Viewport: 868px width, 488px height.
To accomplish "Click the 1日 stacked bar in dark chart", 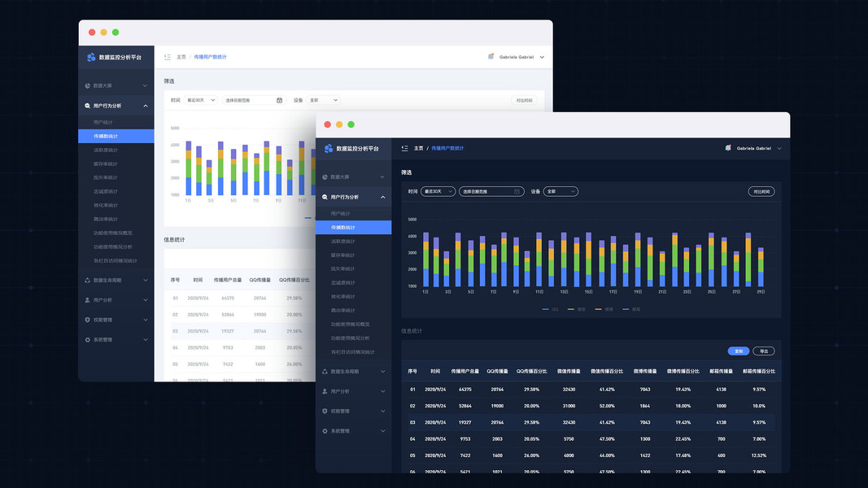I will tap(425, 259).
